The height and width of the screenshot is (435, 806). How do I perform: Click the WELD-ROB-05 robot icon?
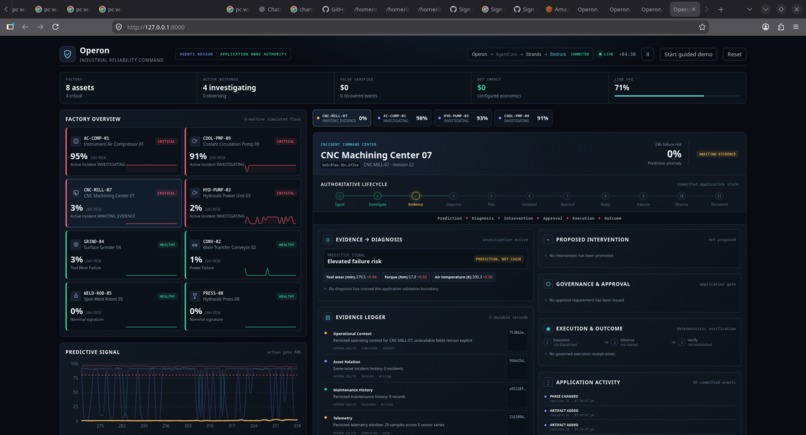click(x=76, y=296)
